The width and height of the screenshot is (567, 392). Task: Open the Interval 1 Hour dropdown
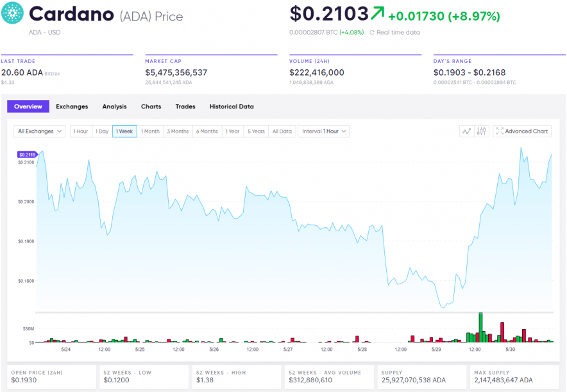[x=323, y=131]
